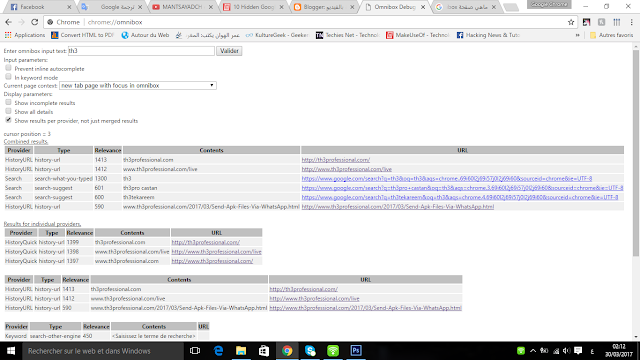The height and width of the screenshot is (360, 640).
Task: Switch to the 10 Hidden Goog tab
Action: [x=252, y=7]
